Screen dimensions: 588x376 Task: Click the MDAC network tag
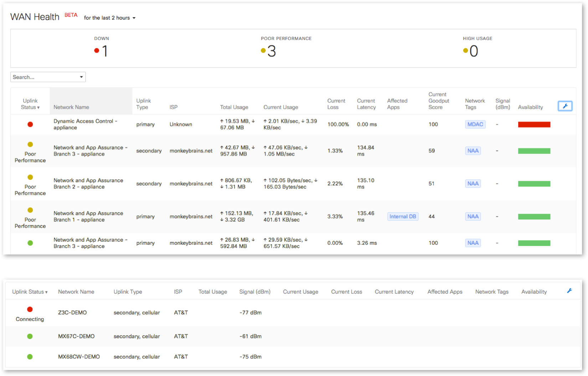[x=475, y=124]
